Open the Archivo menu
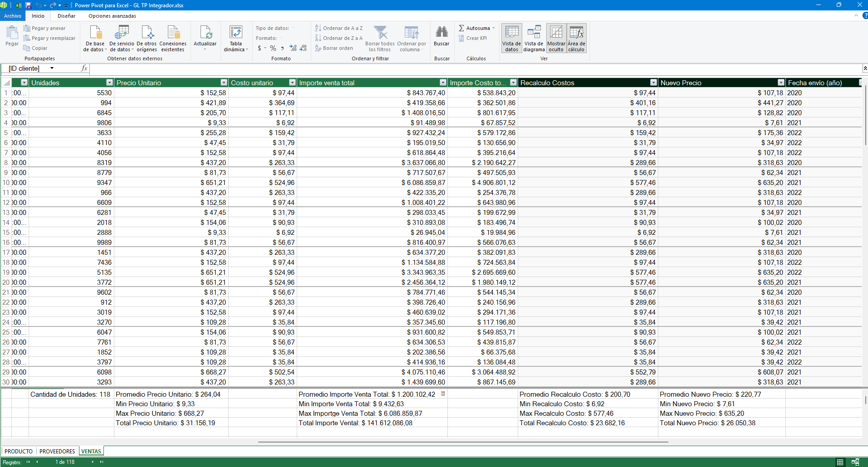The height and width of the screenshot is (467, 868). click(13, 16)
